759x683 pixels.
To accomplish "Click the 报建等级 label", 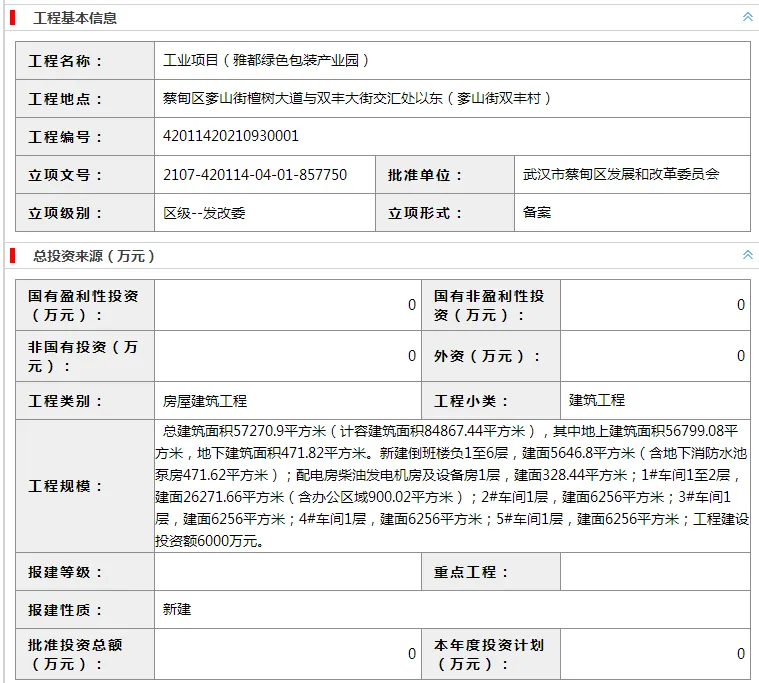I will click(x=65, y=572).
